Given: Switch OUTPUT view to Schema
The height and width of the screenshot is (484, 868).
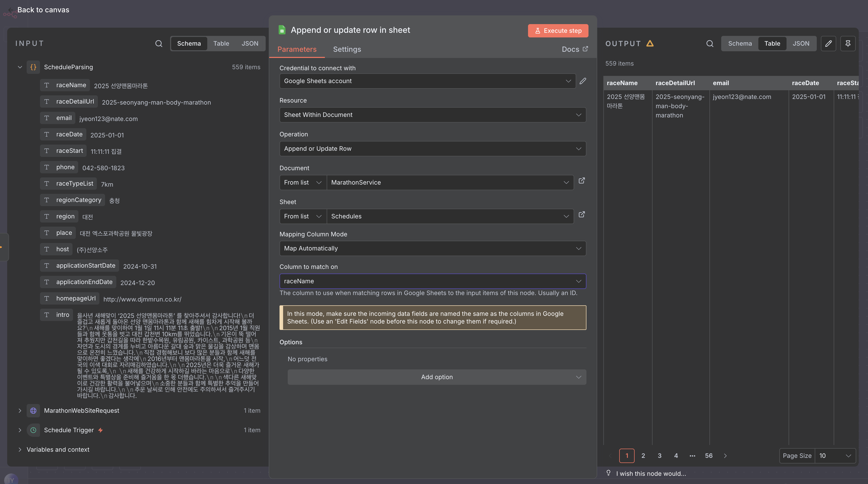Looking at the screenshot, I should [740, 44].
